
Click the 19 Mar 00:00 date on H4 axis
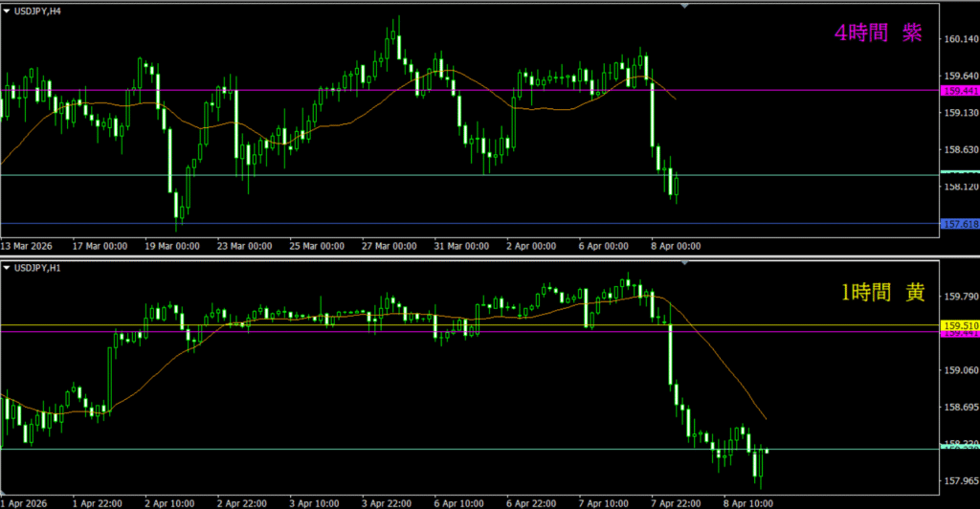tap(172, 246)
